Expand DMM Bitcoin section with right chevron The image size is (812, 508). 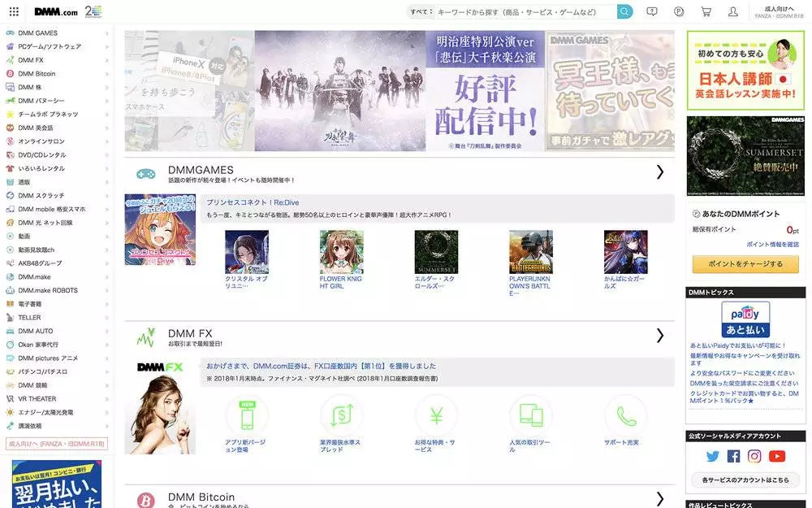659,499
